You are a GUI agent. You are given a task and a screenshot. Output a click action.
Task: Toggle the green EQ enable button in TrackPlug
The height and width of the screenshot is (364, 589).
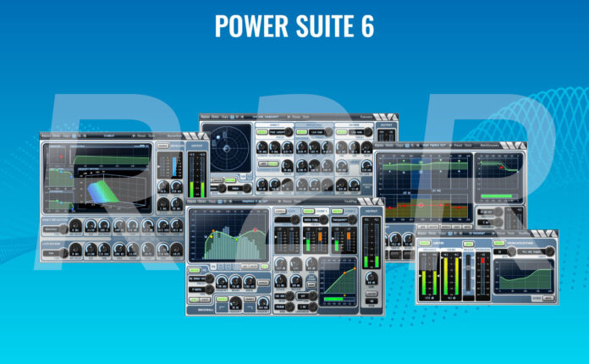[x=194, y=270]
